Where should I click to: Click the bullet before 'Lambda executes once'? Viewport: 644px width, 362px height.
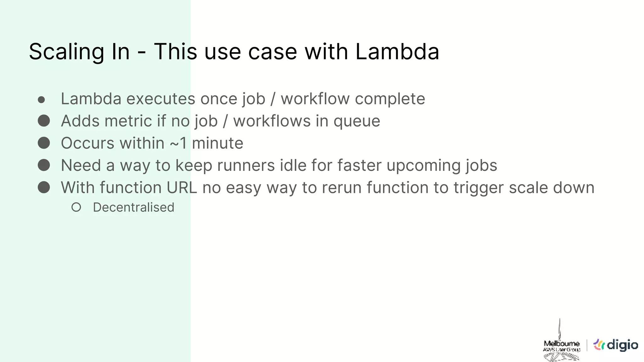coord(41,100)
